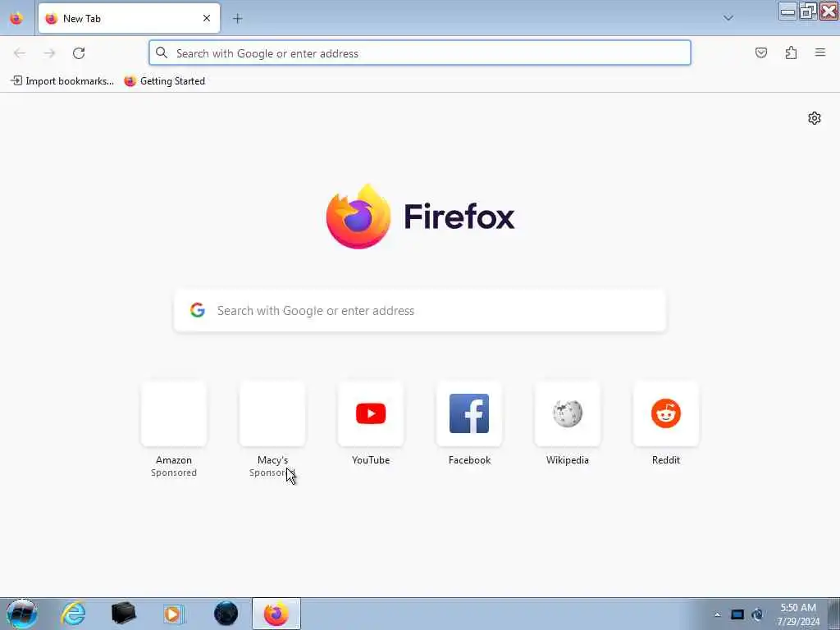Viewport: 840px width, 630px height.
Task: Focus the top address bar
Action: pyautogui.click(x=420, y=53)
